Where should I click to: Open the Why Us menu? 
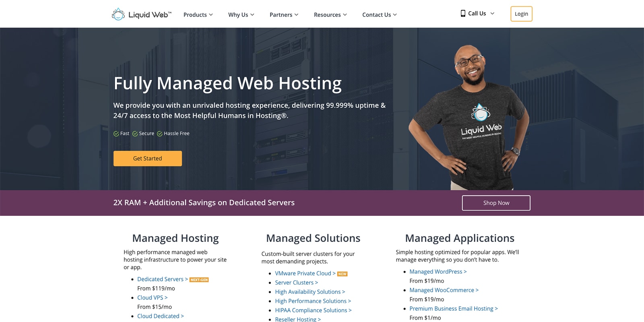point(241,14)
